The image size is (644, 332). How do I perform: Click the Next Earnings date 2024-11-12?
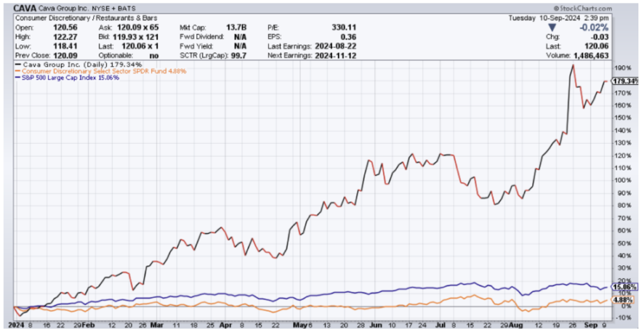click(335, 55)
